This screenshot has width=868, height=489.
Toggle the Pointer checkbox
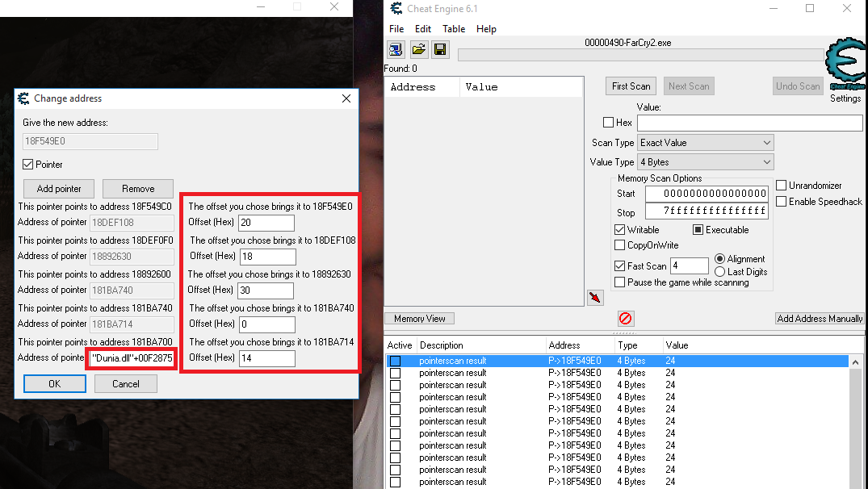(x=28, y=165)
